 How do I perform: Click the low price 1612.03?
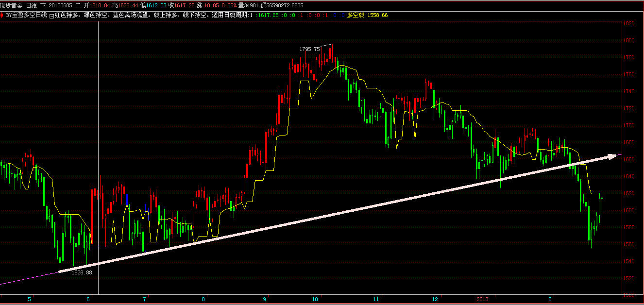[x=156, y=5]
